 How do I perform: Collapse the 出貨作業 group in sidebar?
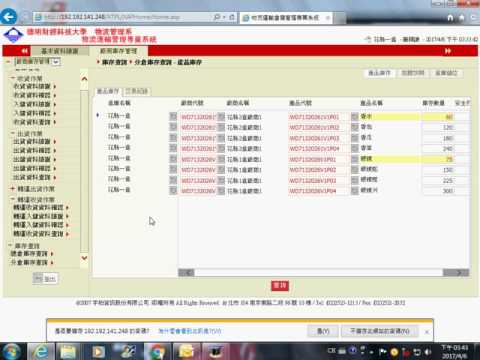click(x=13, y=133)
